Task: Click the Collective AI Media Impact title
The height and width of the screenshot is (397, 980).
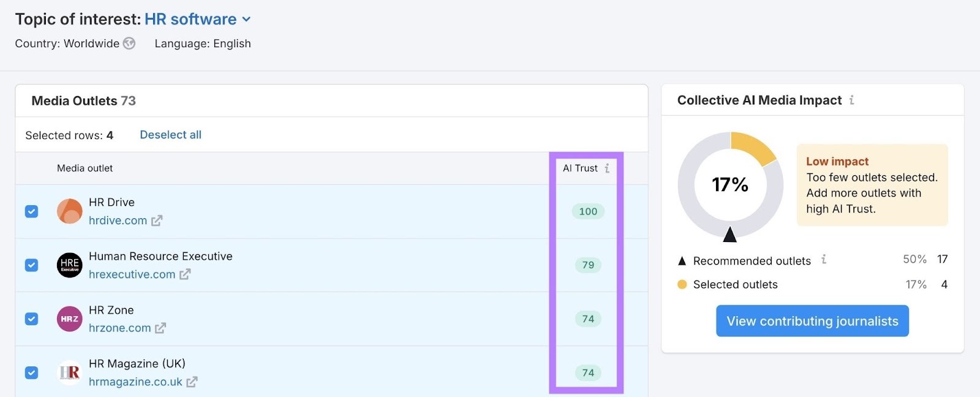Action: pos(759,100)
